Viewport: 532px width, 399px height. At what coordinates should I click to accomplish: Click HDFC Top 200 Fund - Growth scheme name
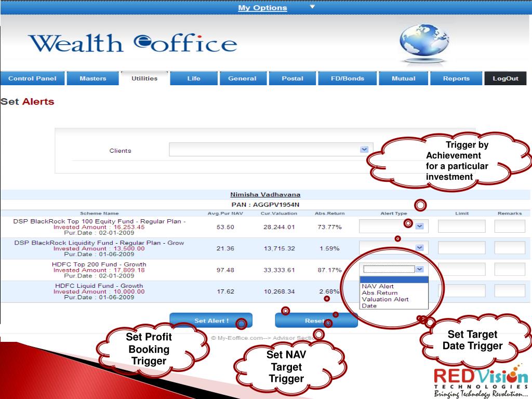point(99,264)
